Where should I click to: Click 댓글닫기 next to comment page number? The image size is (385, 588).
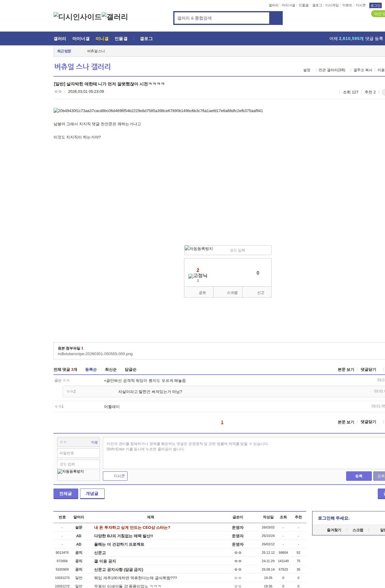(x=368, y=422)
